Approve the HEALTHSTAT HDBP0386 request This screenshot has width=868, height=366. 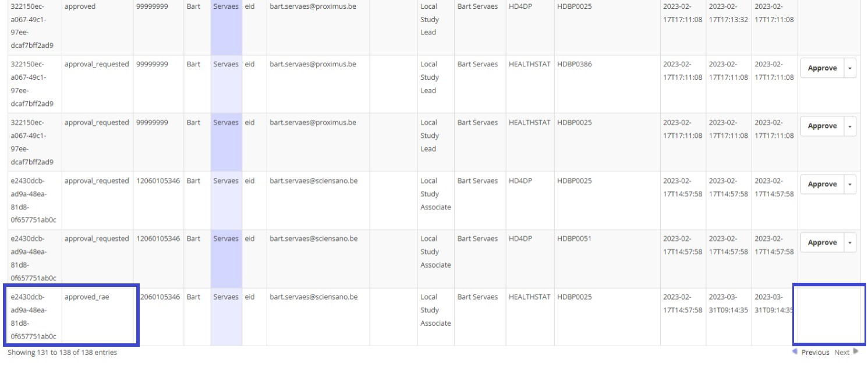(821, 68)
